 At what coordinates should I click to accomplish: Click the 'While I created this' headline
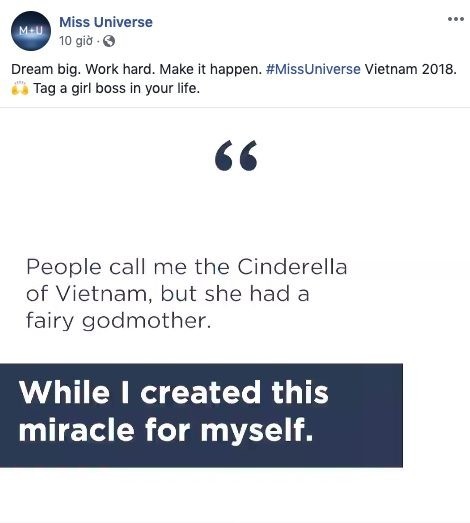[174, 392]
